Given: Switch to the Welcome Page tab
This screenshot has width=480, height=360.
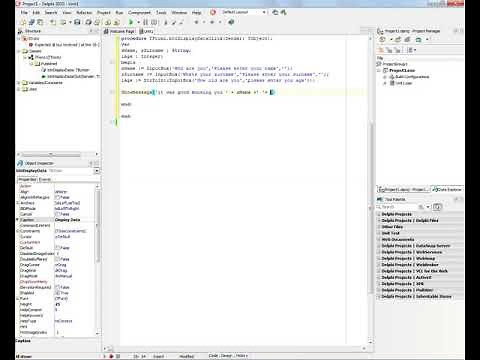Looking at the screenshot, I should pos(119,31).
